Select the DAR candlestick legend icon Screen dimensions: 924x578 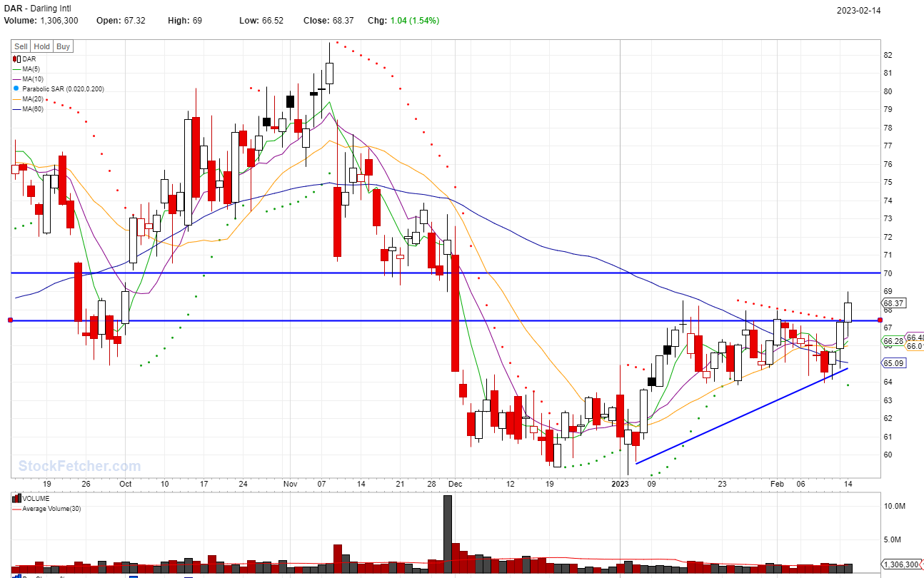pyautogui.click(x=17, y=59)
